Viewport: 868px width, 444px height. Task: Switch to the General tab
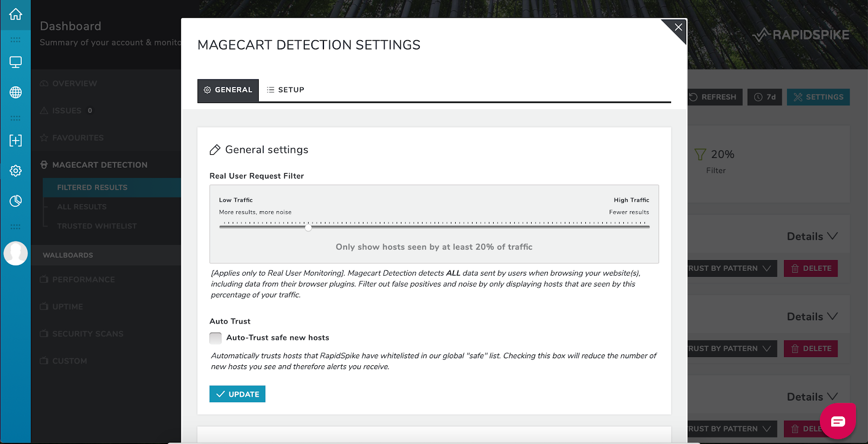point(228,90)
